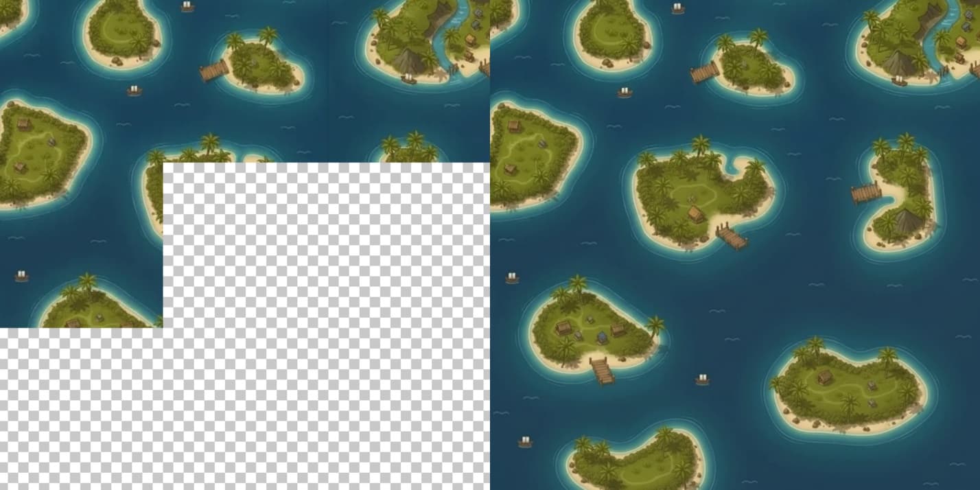Select the sailboat at top of right image

(677, 8)
